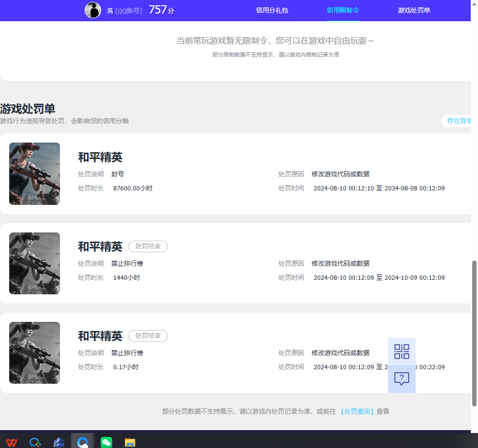Image resolution: width=478 pixels, height=448 pixels.
Task: Click the grayscale thumbnail of 1440小时 record
Action: (x=34, y=263)
